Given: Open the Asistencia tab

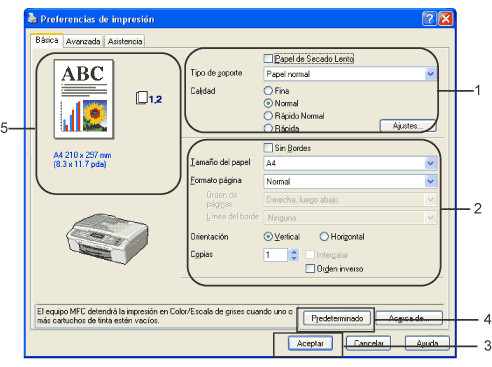Looking at the screenshot, I should [125, 41].
